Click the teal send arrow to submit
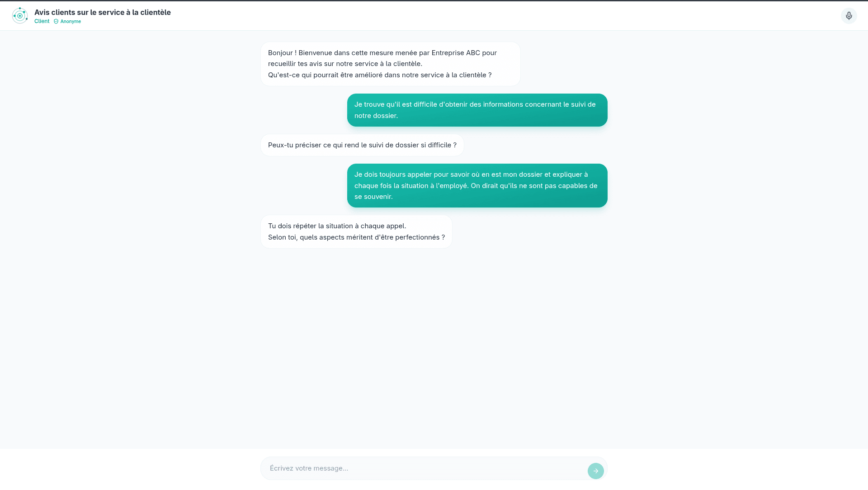The image size is (868, 490). point(595,471)
